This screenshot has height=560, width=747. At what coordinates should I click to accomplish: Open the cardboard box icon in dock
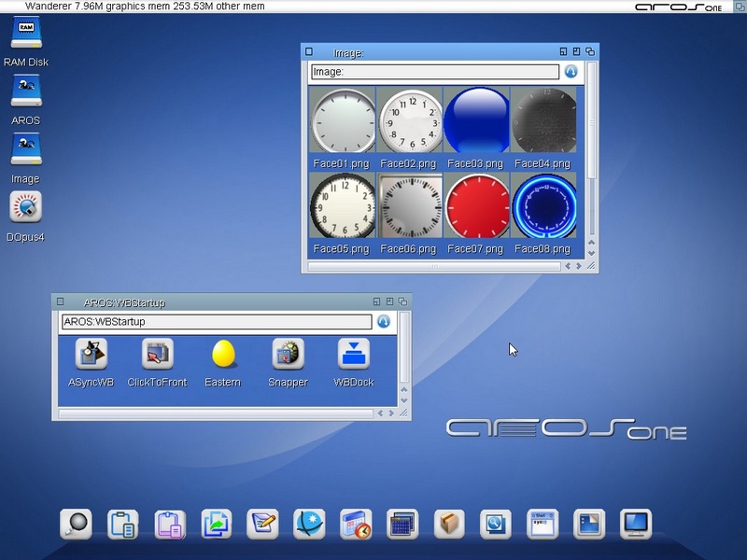(x=449, y=525)
